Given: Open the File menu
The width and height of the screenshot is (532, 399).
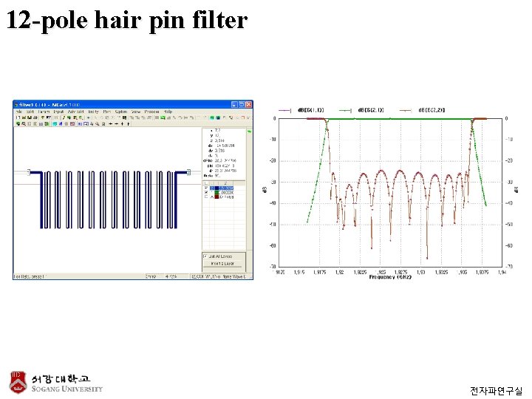Looking at the screenshot, I should click(x=18, y=112).
